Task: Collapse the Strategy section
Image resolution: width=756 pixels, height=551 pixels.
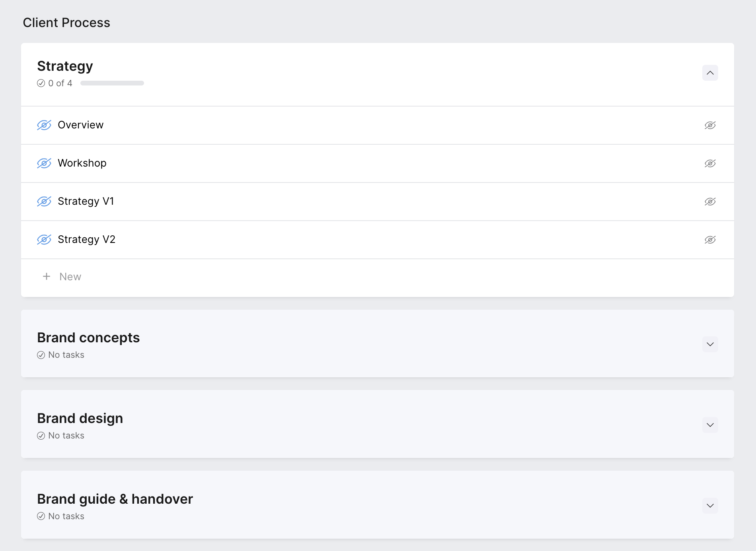Action: [710, 73]
